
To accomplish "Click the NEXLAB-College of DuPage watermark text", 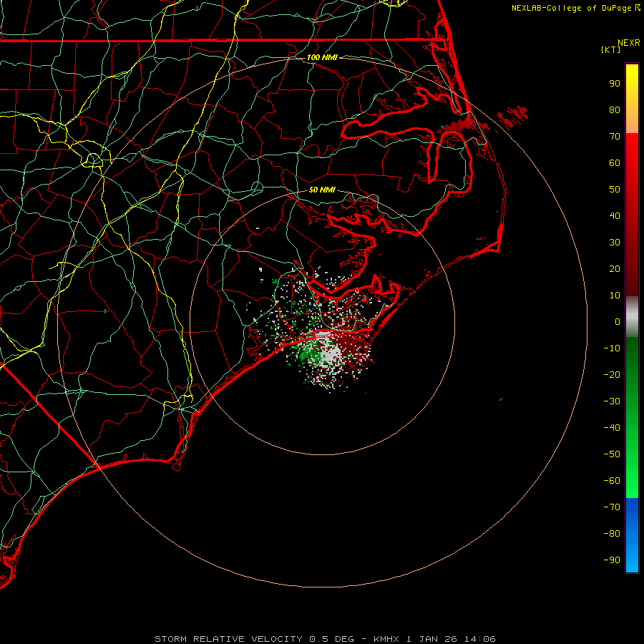I will pyautogui.click(x=575, y=8).
